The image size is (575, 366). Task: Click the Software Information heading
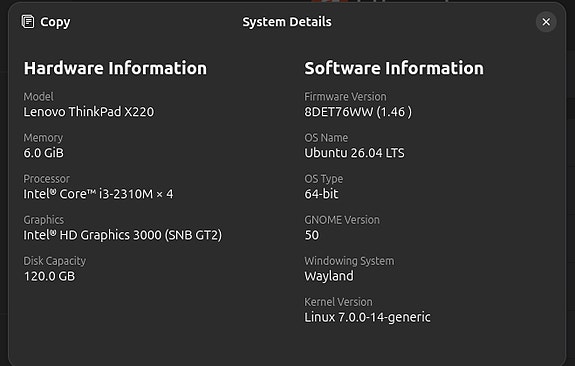[x=394, y=68]
